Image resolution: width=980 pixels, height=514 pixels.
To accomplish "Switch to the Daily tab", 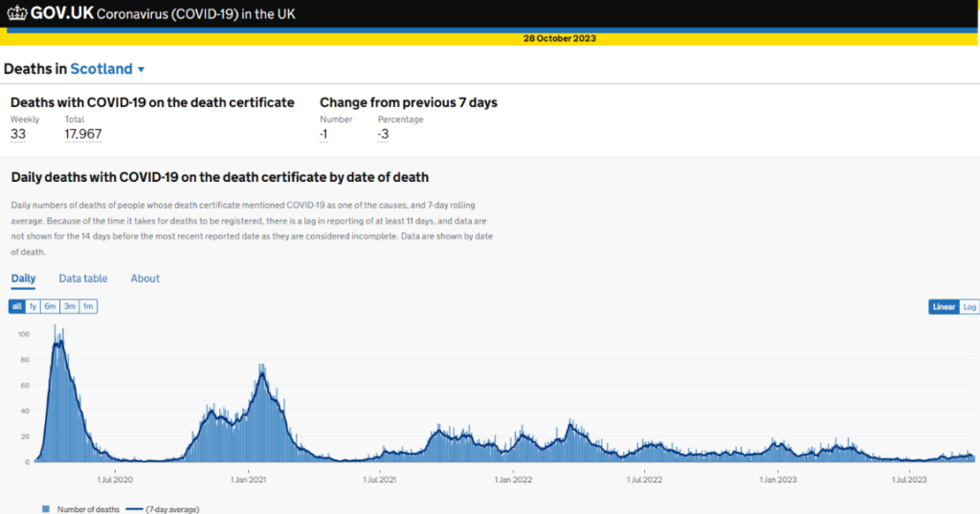I will click(x=23, y=279).
